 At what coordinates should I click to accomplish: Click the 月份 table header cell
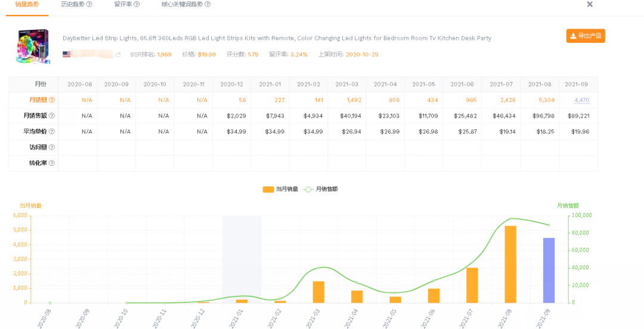(33, 84)
